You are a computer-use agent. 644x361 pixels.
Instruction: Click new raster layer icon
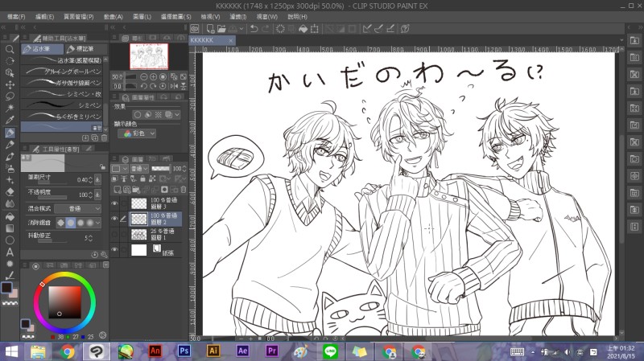[118, 190]
